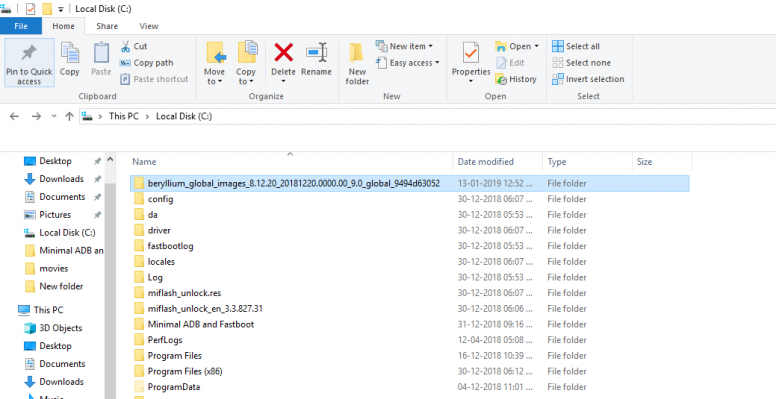Open pinned Desktop in Quick access
Viewport: 776px width, 399px height.
click(55, 161)
